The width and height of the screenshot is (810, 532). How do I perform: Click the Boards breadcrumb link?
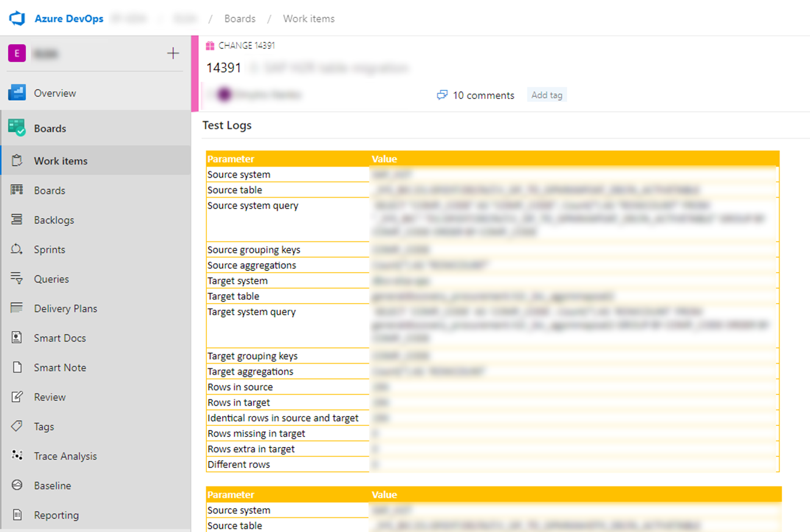240,19
